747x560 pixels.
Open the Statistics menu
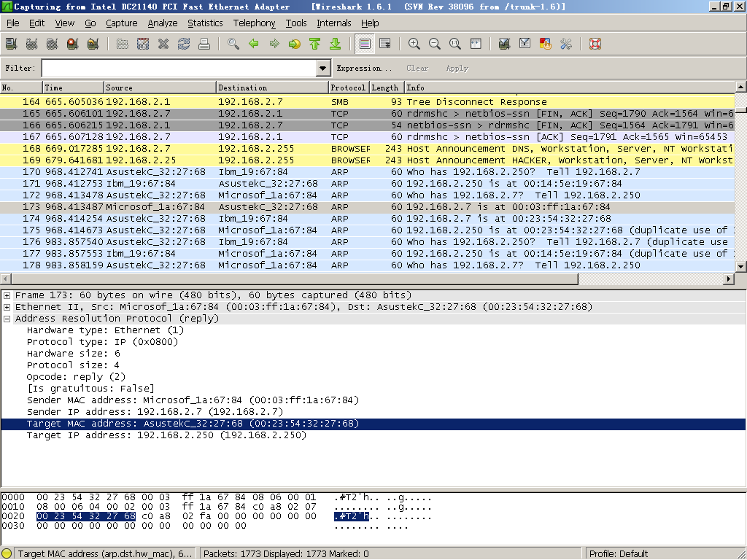[x=205, y=23]
